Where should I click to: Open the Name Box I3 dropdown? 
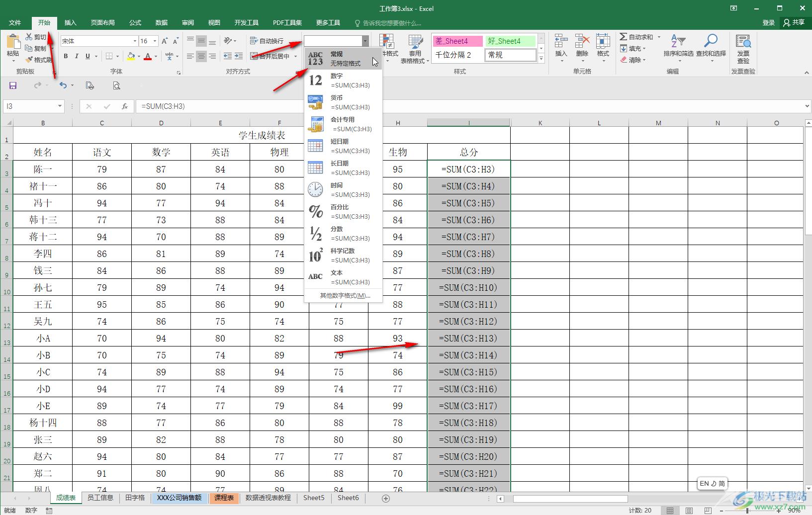pyautogui.click(x=60, y=106)
